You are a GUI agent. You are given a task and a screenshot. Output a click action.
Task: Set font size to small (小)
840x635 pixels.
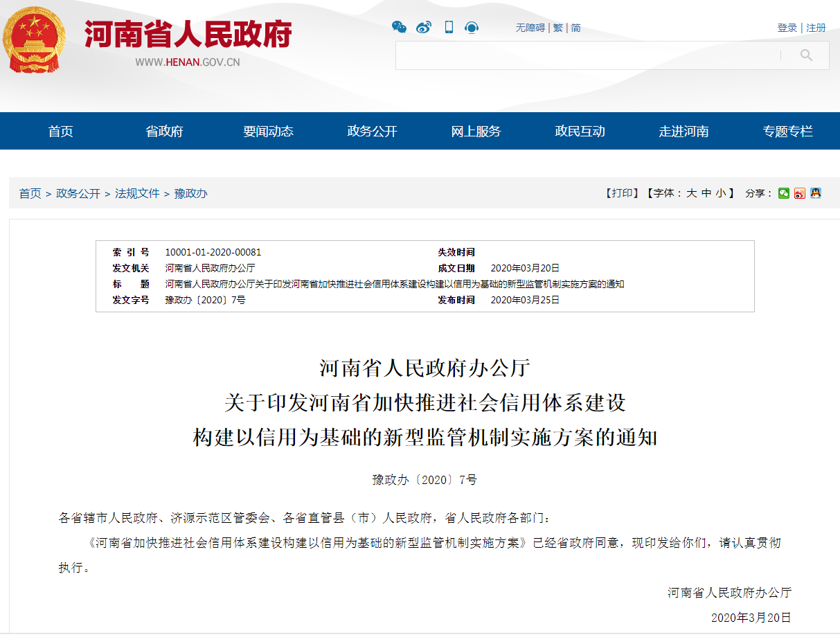(x=721, y=193)
